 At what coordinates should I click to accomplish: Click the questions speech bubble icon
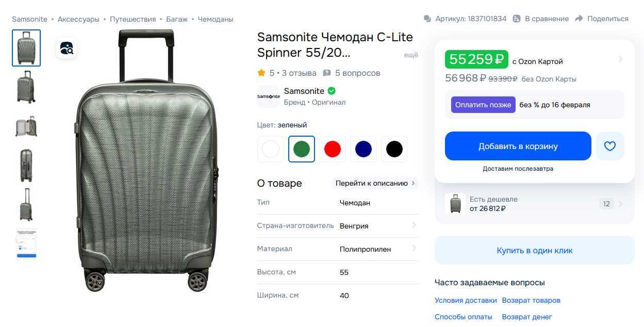327,73
